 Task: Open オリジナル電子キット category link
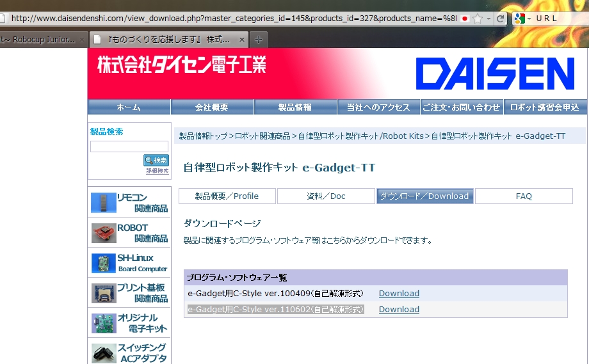click(142, 323)
